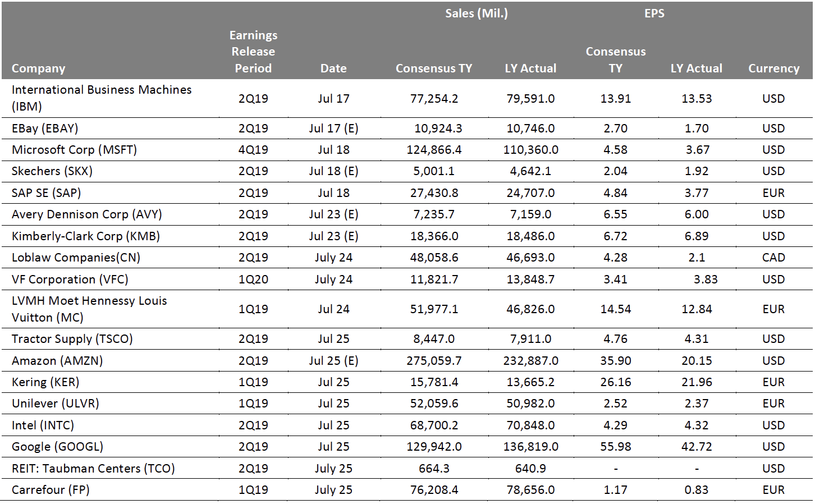Click LVMH Moet Hennessy Louis Vuitton cell
The height and width of the screenshot is (504, 815).
89,309
